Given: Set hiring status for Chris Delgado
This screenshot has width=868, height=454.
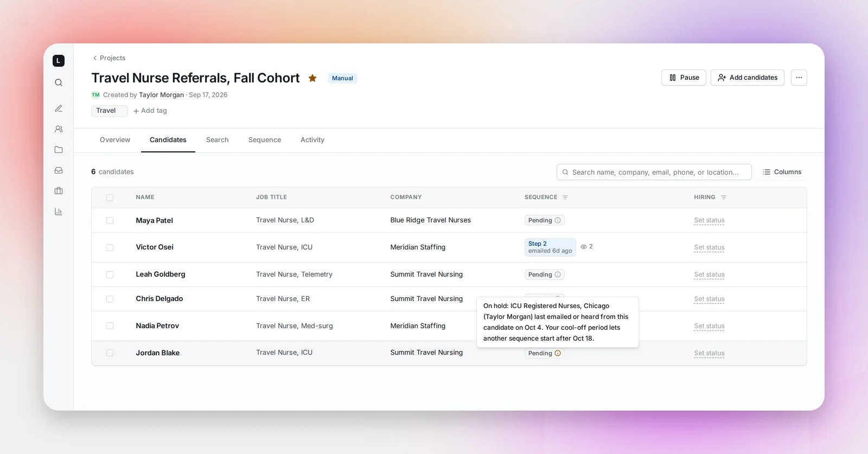Looking at the screenshot, I should coord(710,299).
